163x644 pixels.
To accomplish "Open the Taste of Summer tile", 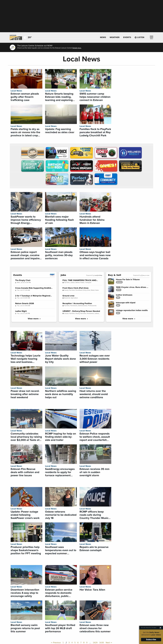I will (x=32, y=153).
